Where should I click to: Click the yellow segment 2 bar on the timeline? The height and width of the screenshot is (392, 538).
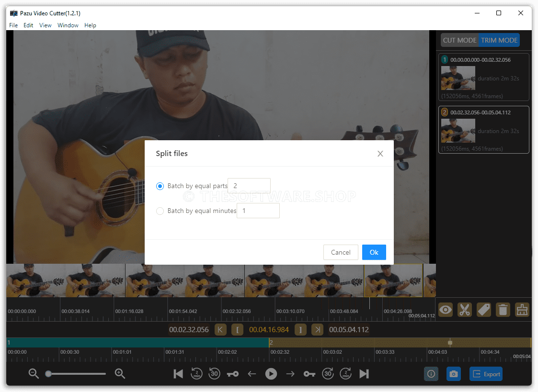[400, 343]
